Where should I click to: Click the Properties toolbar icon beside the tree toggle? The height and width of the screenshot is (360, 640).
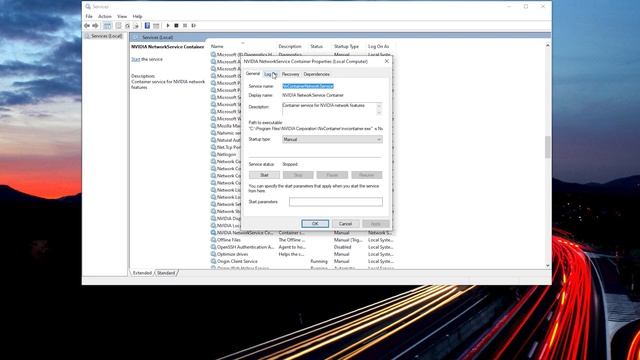[118, 26]
